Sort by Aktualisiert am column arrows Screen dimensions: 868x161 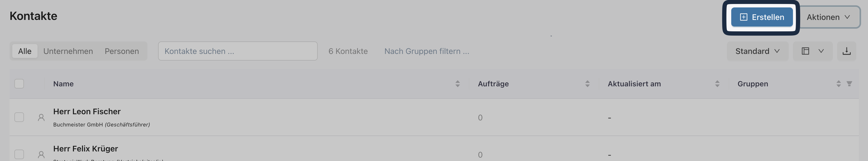(717, 84)
